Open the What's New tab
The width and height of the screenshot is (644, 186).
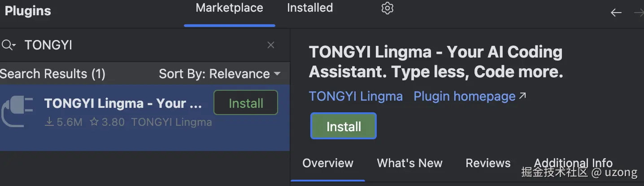(x=409, y=163)
